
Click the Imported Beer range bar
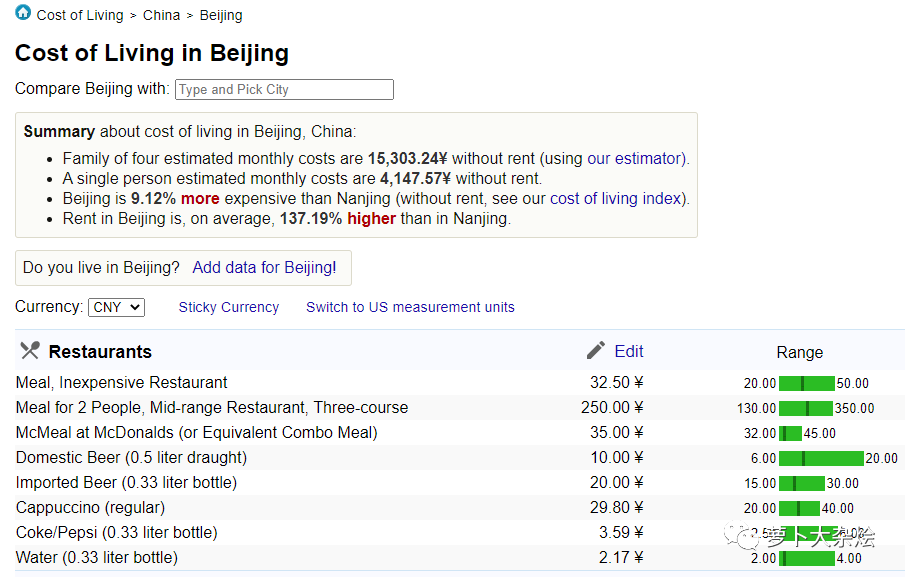[802, 484]
